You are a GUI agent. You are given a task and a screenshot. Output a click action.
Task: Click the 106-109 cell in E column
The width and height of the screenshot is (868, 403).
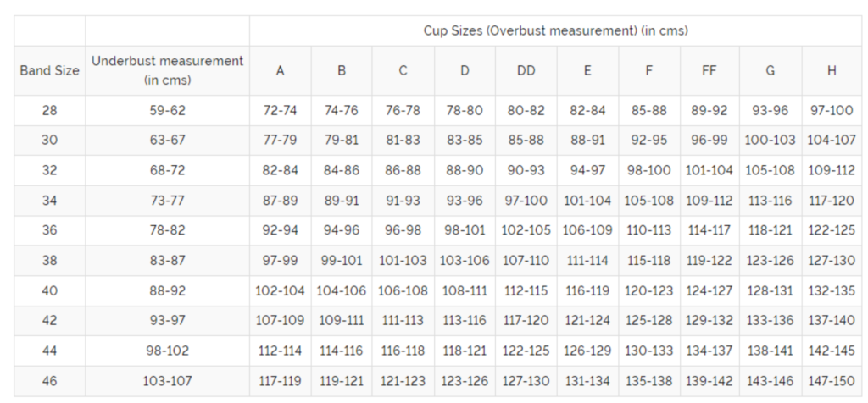click(587, 230)
